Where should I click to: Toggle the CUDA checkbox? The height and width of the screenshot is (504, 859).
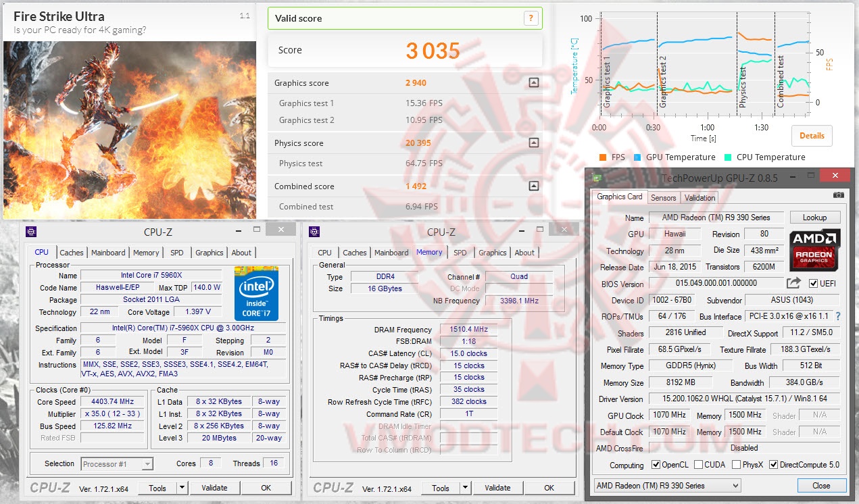click(x=698, y=465)
